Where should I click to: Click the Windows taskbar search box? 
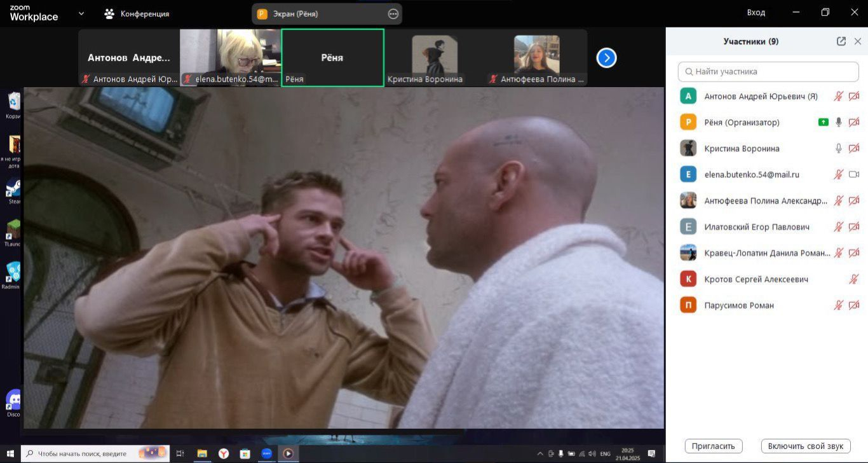tap(95, 453)
